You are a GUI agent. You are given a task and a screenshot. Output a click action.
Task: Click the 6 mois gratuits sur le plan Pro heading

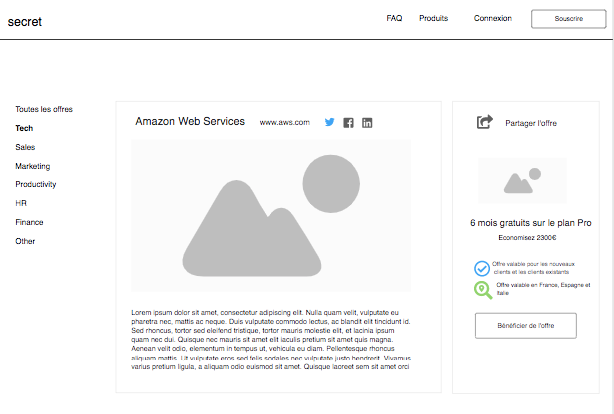(x=531, y=223)
